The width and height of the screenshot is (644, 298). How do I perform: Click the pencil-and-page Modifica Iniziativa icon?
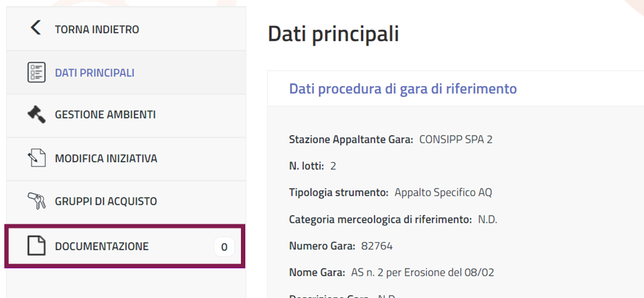click(36, 158)
